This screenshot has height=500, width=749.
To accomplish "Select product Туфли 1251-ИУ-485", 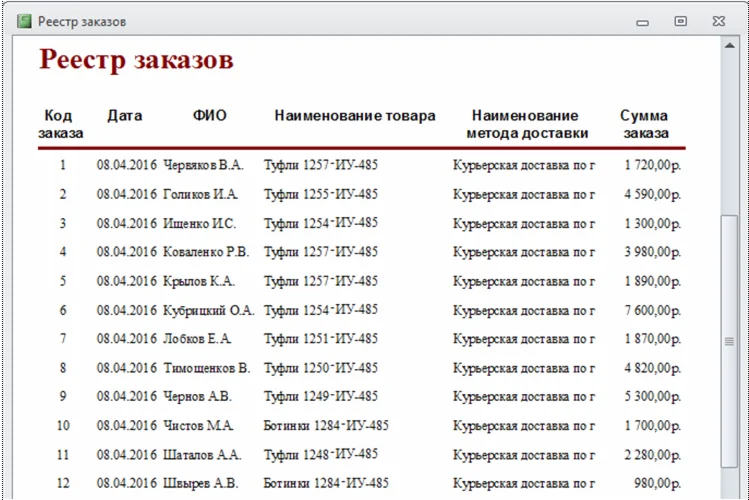I will click(x=321, y=339).
